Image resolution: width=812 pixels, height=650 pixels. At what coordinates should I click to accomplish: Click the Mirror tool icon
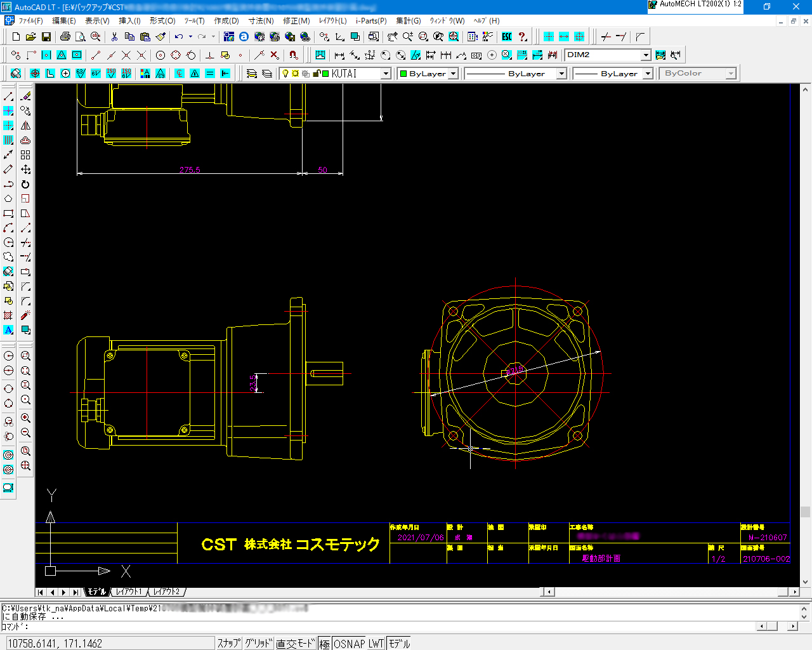click(25, 126)
